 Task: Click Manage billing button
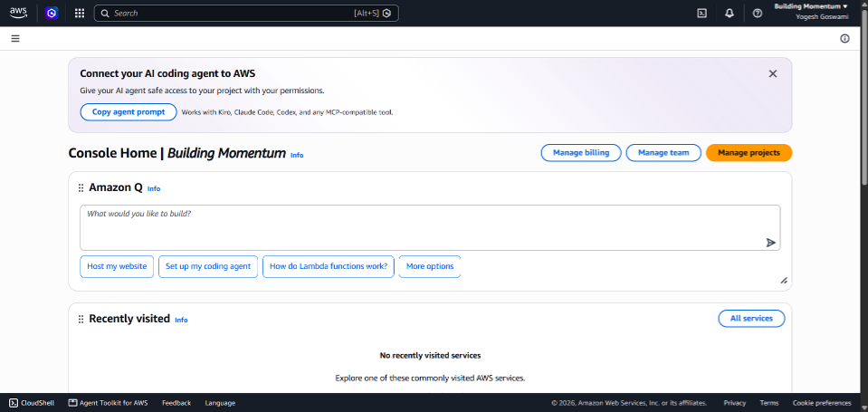(581, 153)
